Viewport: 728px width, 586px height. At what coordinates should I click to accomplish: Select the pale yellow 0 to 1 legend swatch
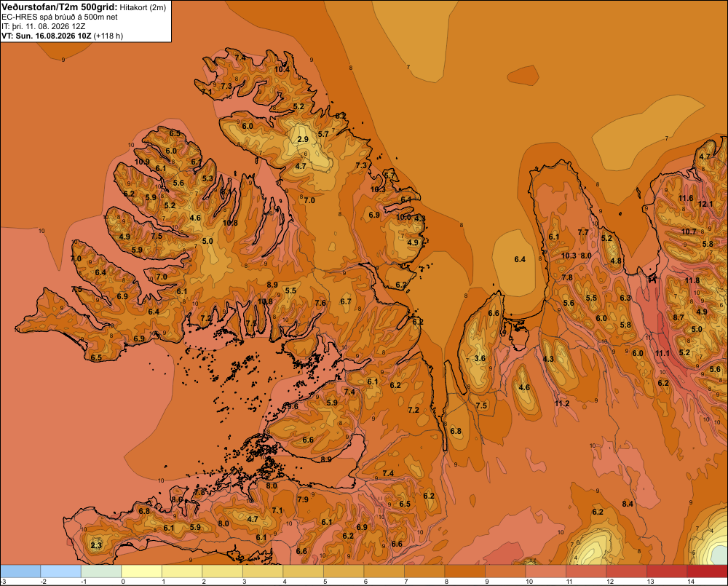coord(142,571)
